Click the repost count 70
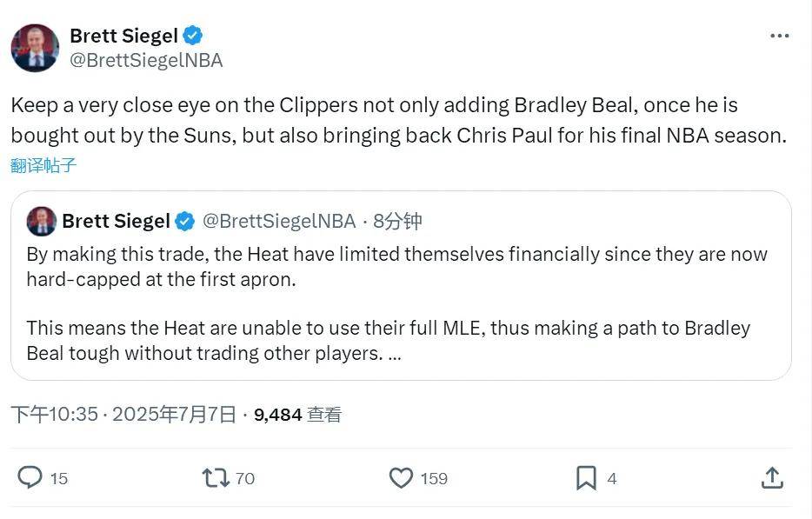This screenshot has height=519, width=812. point(245,478)
